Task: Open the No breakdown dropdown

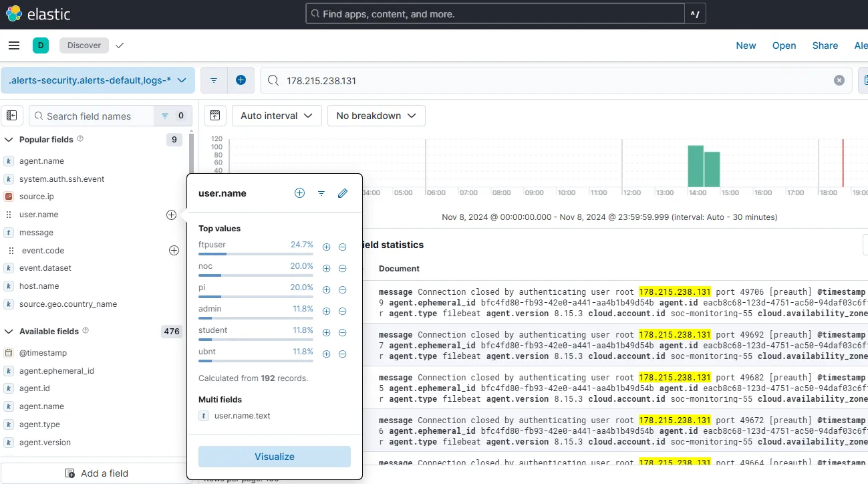Action: pyautogui.click(x=376, y=116)
